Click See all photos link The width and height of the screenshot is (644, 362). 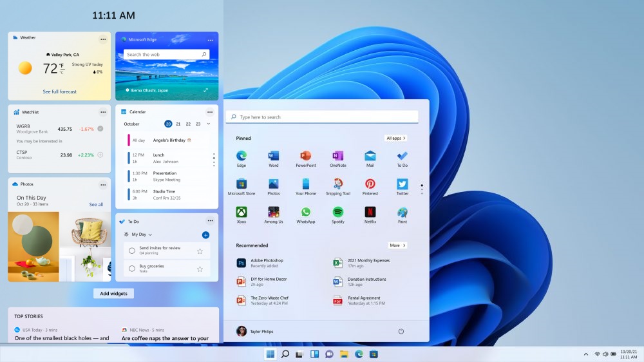pos(96,204)
